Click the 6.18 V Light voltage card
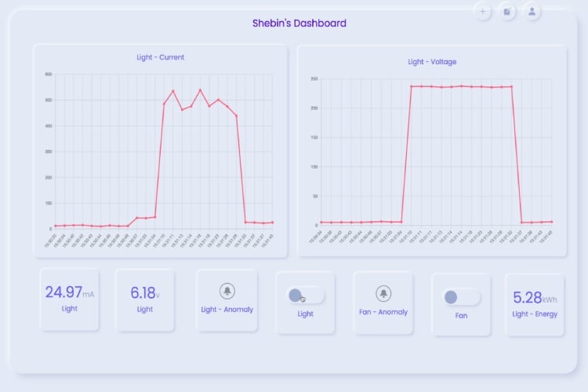Image resolution: width=588 pixels, height=392 pixels. 144,299
